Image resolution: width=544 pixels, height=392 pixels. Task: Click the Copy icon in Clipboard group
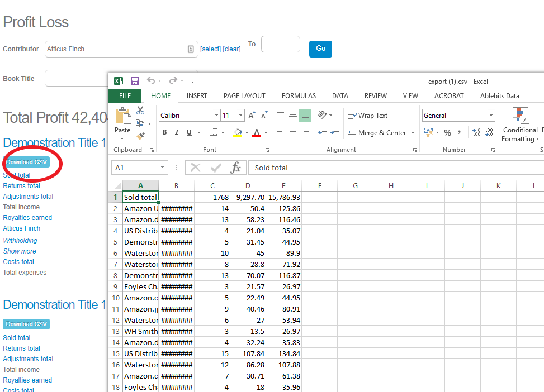[x=140, y=123]
